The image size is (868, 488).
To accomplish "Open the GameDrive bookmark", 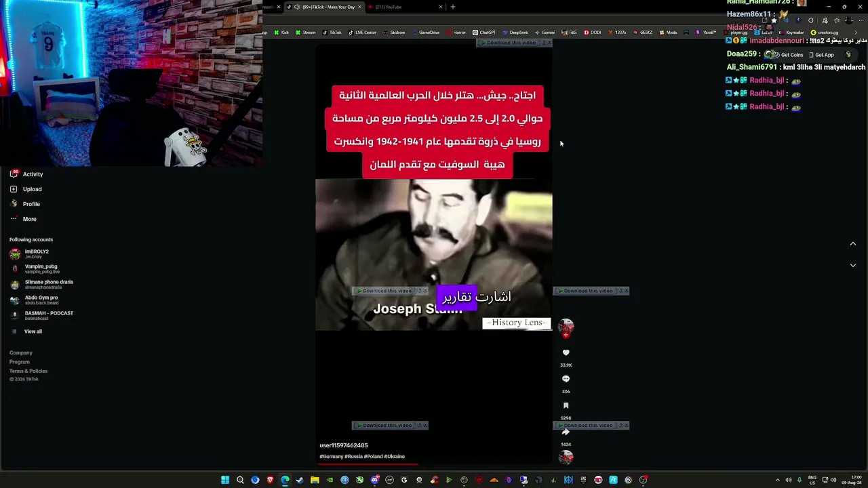I will coord(426,33).
